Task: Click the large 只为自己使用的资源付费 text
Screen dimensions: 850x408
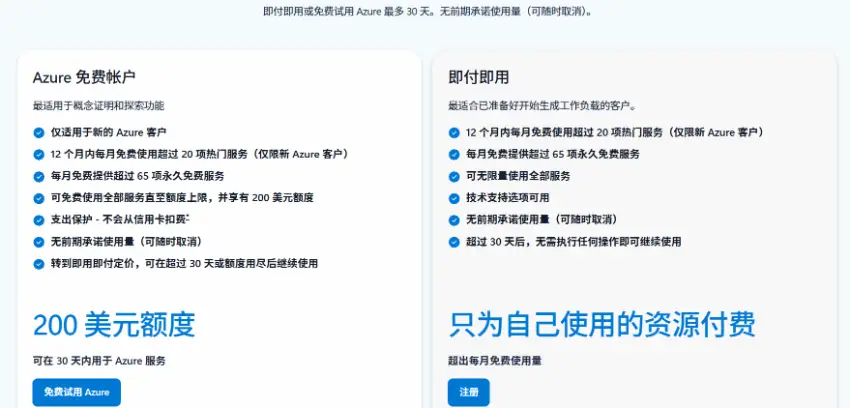Action: pos(602,325)
